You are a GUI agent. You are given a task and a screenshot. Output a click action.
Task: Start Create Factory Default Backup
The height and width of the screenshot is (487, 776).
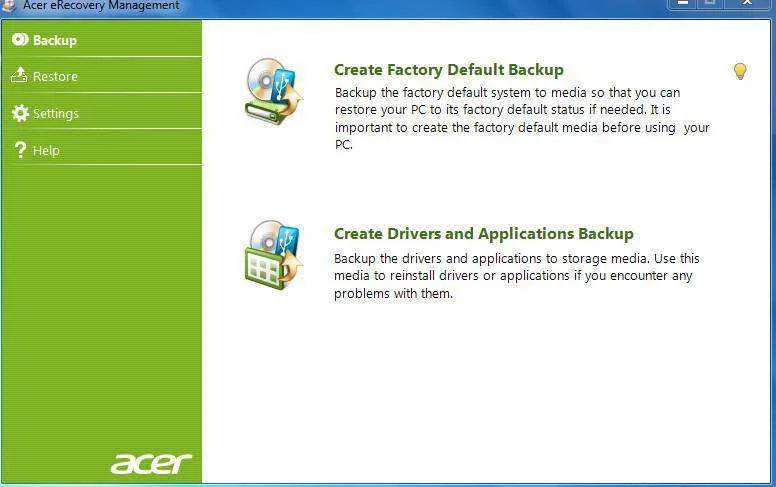click(448, 70)
